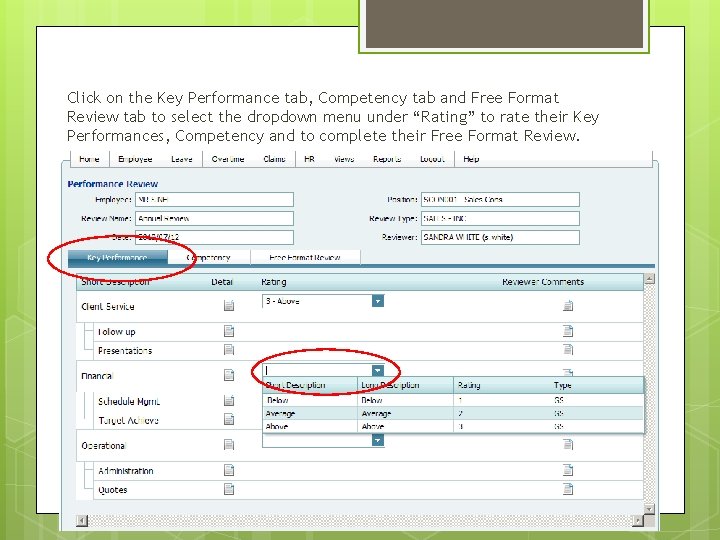Select the Quotes row label
The height and width of the screenshot is (540, 720).
coord(112,490)
